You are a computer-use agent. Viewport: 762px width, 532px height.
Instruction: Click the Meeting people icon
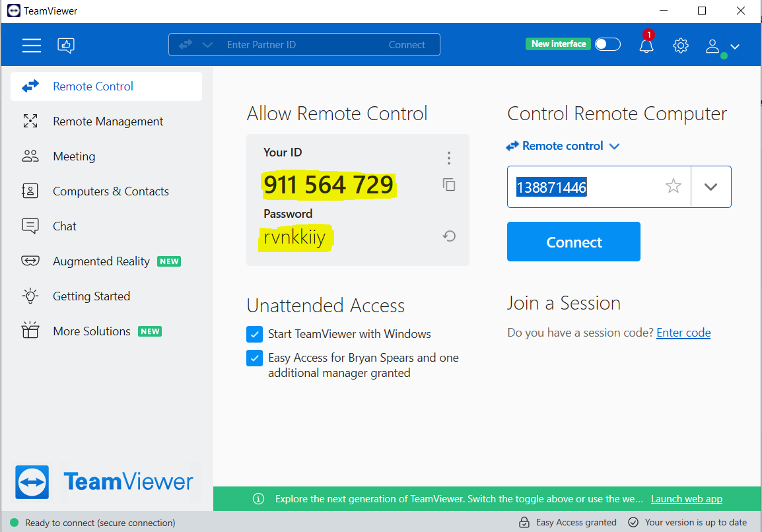point(30,156)
